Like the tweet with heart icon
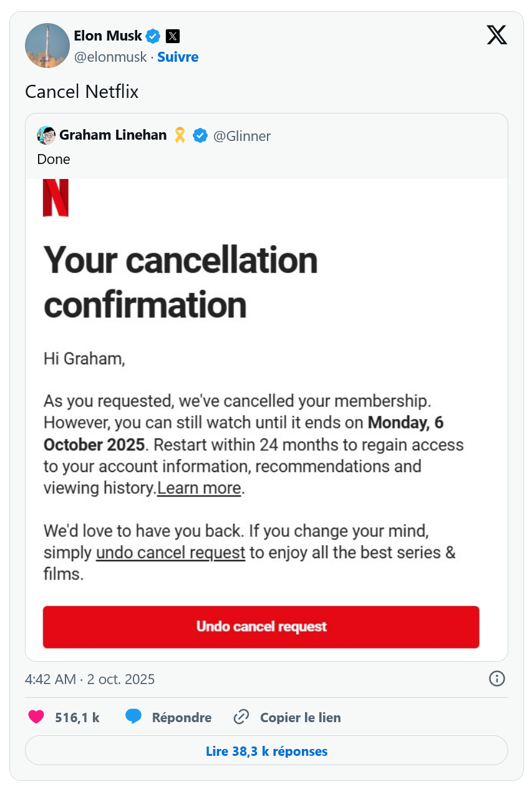Image resolution: width=532 pixels, height=792 pixels. click(x=37, y=717)
